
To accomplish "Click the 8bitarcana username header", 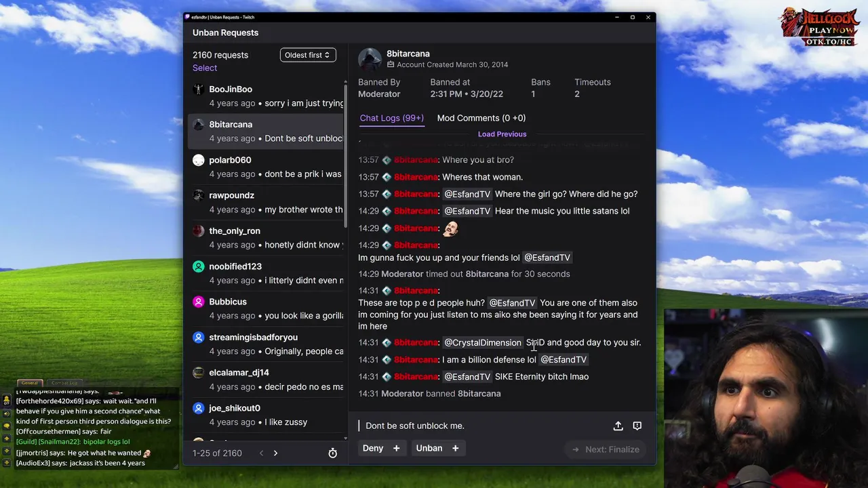I will point(408,54).
